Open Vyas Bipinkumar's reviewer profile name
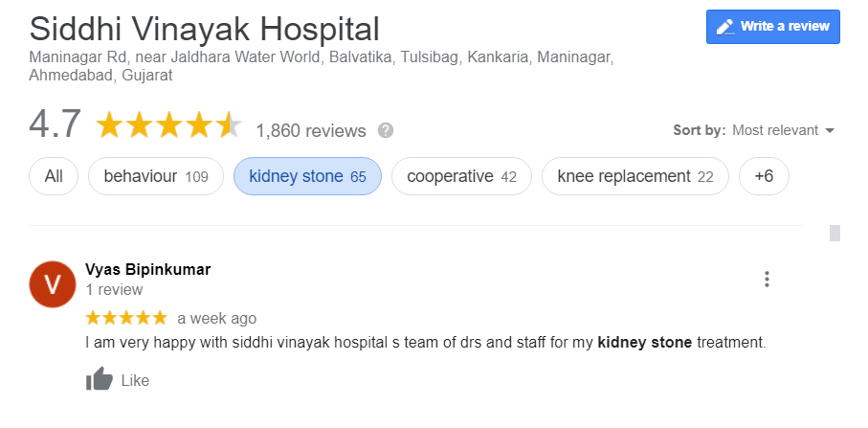The image size is (868, 428). point(147,270)
